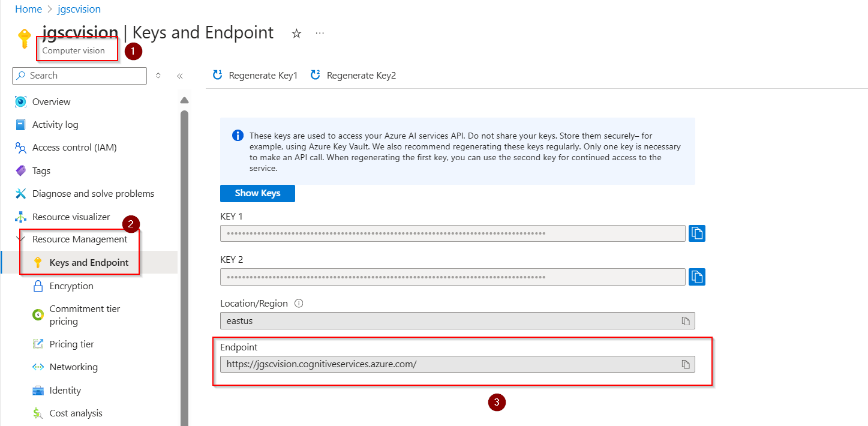This screenshot has height=426, width=868.
Task: Copy the eastus location value
Action: (x=686, y=321)
